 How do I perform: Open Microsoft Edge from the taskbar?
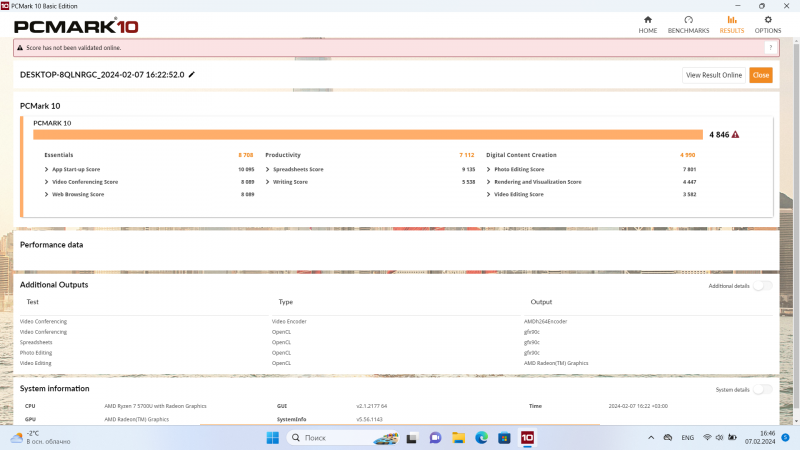point(481,438)
